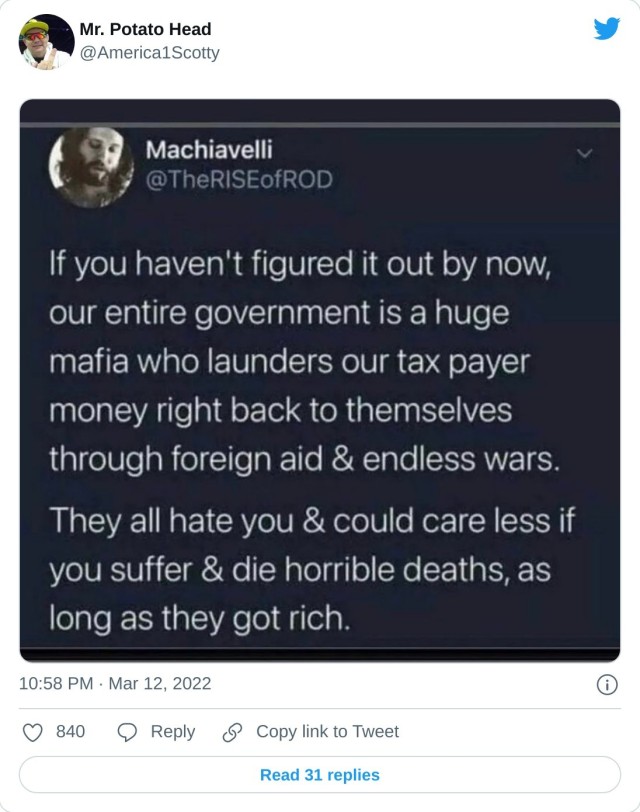This screenshot has height=812, width=640.
Task: Click the 840 likes count
Action: pyautogui.click(x=70, y=731)
